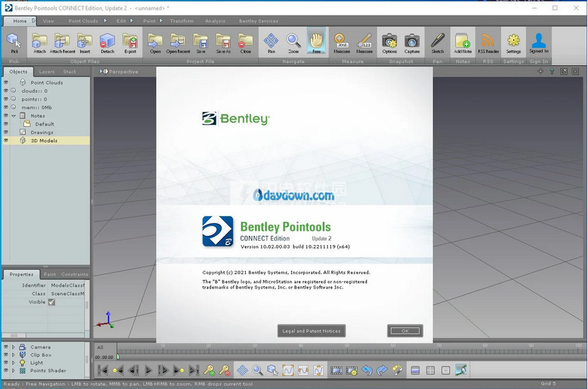The height and width of the screenshot is (389, 588).
Task: Click OK to close the about dialog
Action: pyautogui.click(x=405, y=331)
